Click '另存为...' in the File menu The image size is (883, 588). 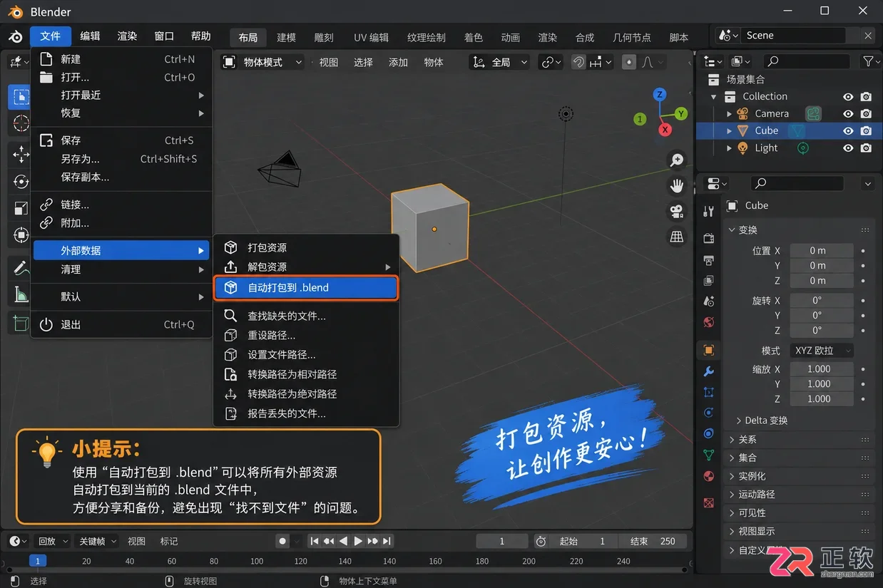(x=121, y=159)
